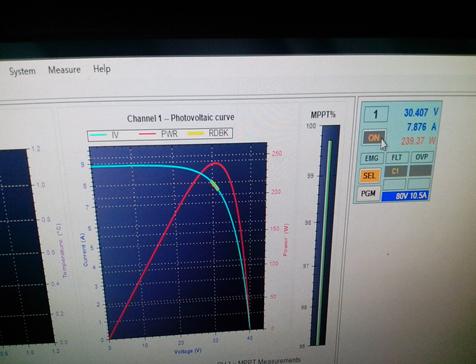Click the 80V 10.5A rating label

click(405, 196)
